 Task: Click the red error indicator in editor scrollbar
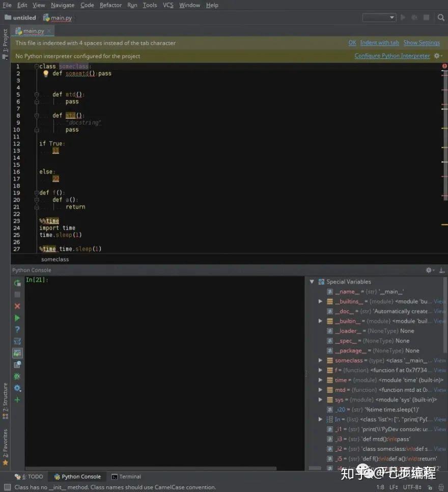point(445,66)
